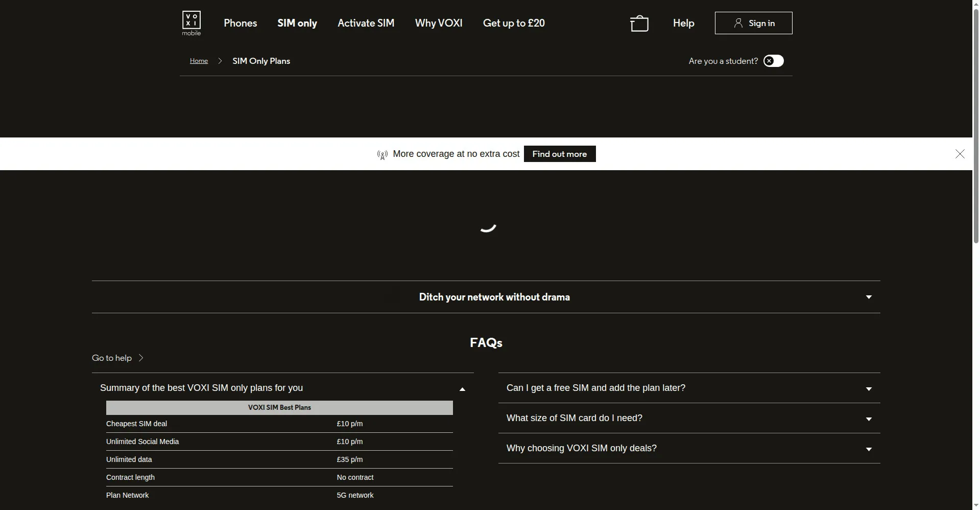Click the signal tower icon in banner
The height and width of the screenshot is (510, 980).
(382, 154)
